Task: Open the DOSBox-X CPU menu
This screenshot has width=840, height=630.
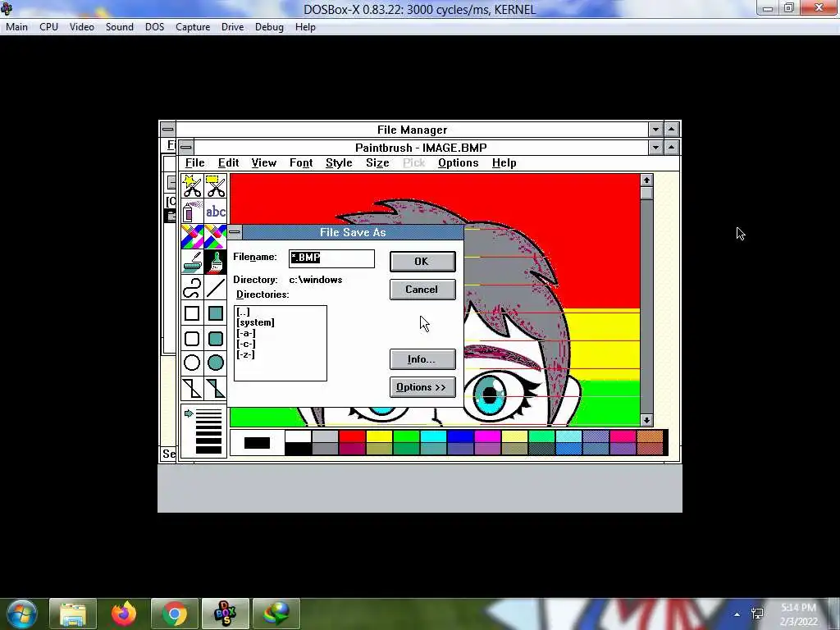Action: click(48, 27)
